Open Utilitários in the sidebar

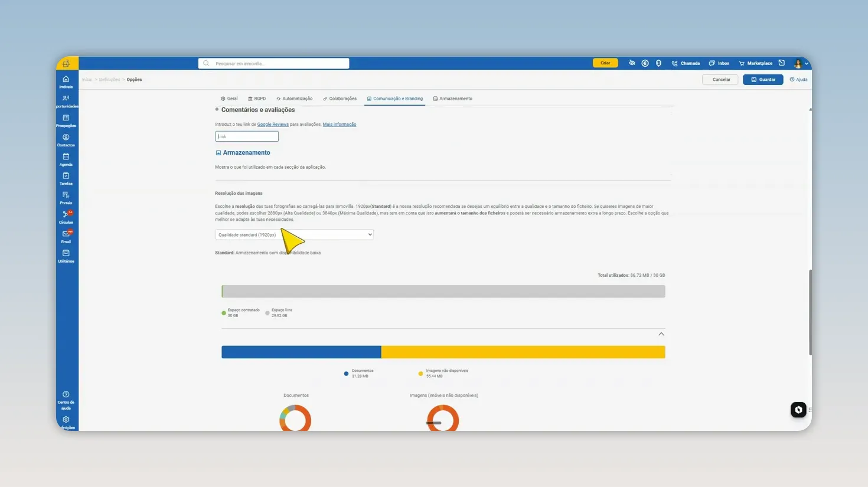[66, 257]
